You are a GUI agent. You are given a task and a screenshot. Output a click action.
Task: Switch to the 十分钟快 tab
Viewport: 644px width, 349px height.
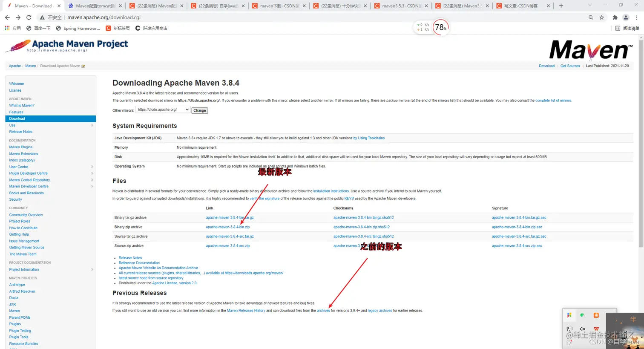(340, 6)
